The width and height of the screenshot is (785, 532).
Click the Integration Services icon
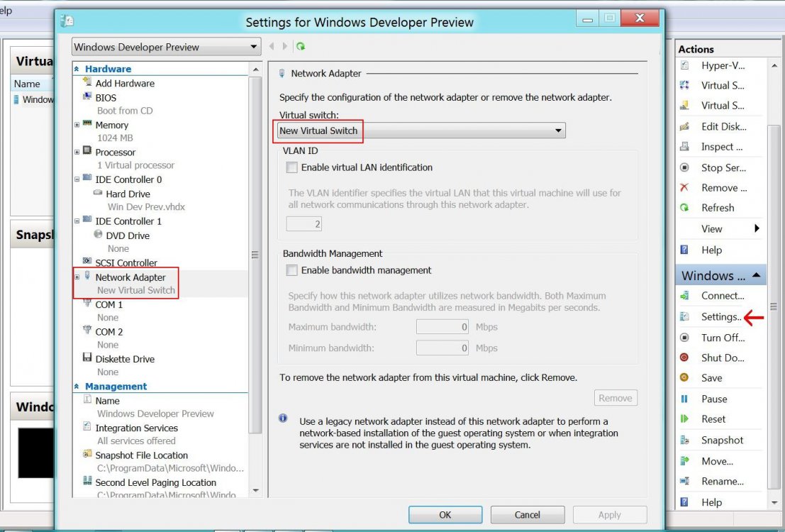click(87, 427)
